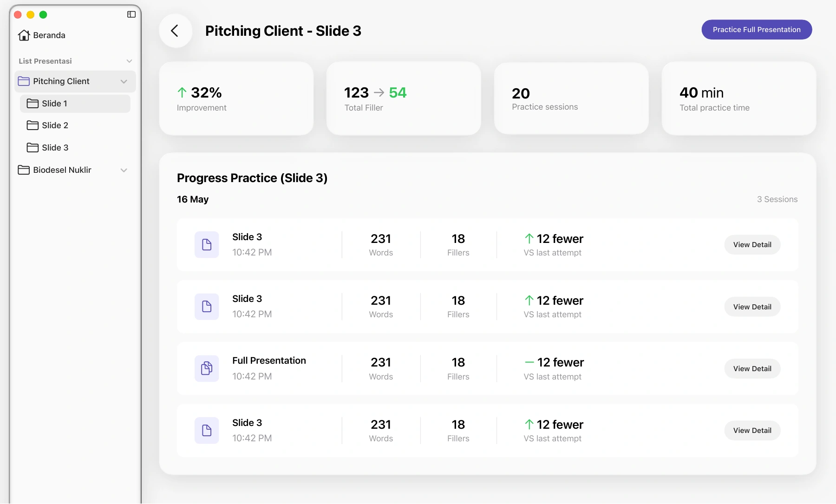The image size is (836, 504).
Task: Click the back arrow button
Action: click(175, 31)
